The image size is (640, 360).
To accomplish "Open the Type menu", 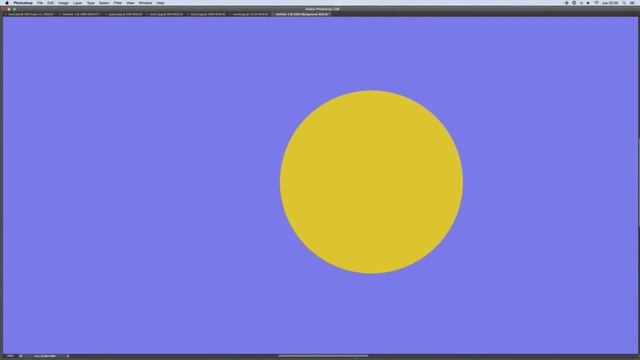I will 91,3.
